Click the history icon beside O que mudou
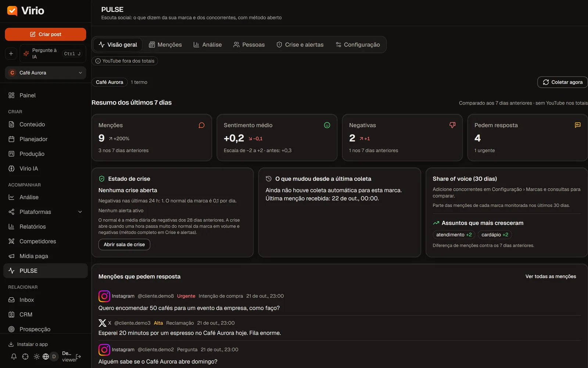This screenshot has height=368, width=588. [269, 179]
